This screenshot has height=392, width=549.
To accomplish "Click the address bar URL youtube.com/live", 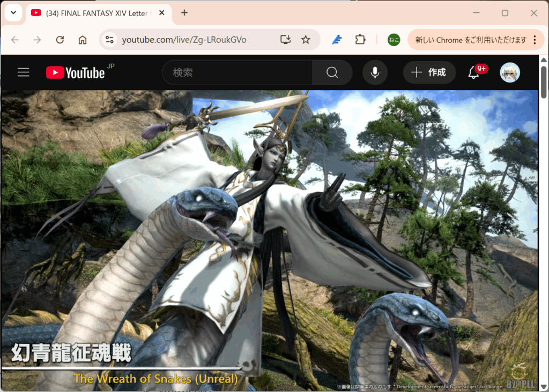I will pyautogui.click(x=184, y=40).
